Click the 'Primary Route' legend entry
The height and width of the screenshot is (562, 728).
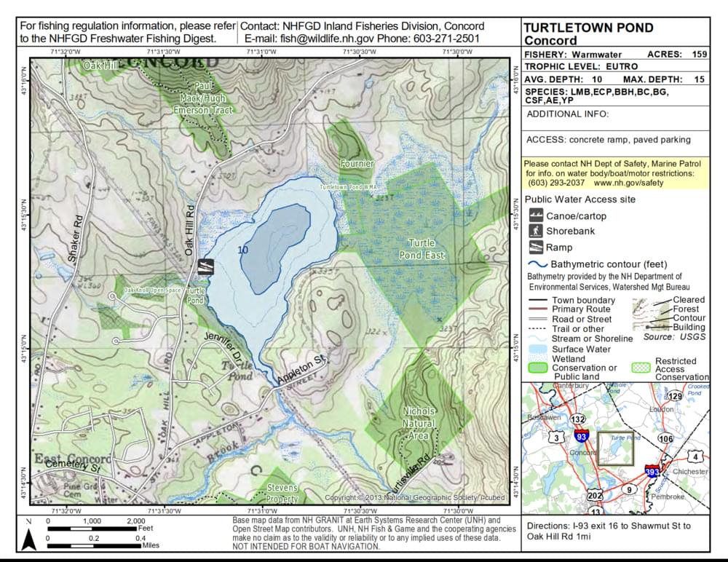click(581, 309)
